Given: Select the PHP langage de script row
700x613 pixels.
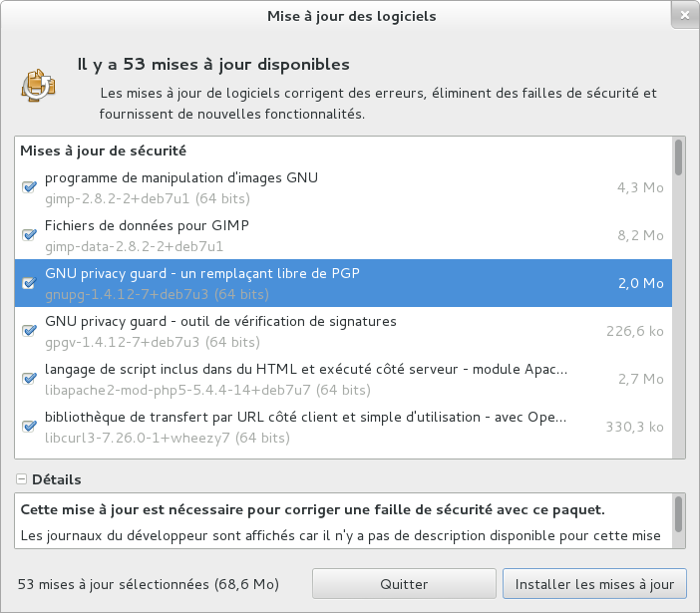Looking at the screenshot, I should coord(299,379).
